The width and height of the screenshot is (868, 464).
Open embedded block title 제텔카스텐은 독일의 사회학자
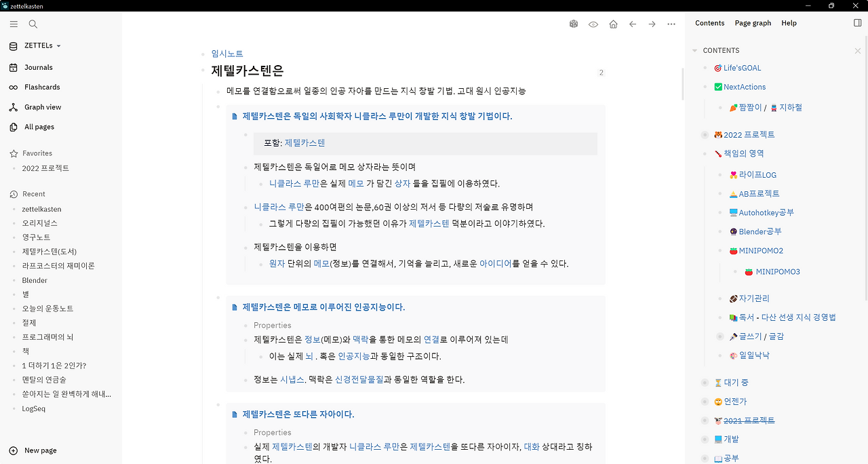[x=378, y=116]
